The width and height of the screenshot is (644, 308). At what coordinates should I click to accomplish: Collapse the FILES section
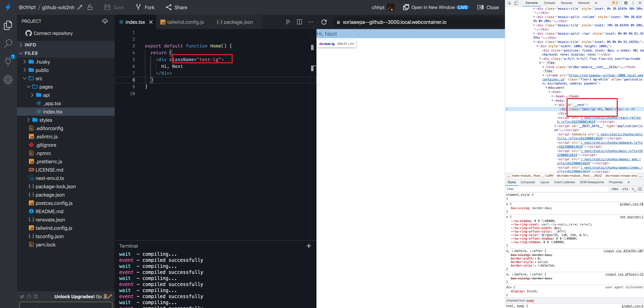tap(66, 53)
